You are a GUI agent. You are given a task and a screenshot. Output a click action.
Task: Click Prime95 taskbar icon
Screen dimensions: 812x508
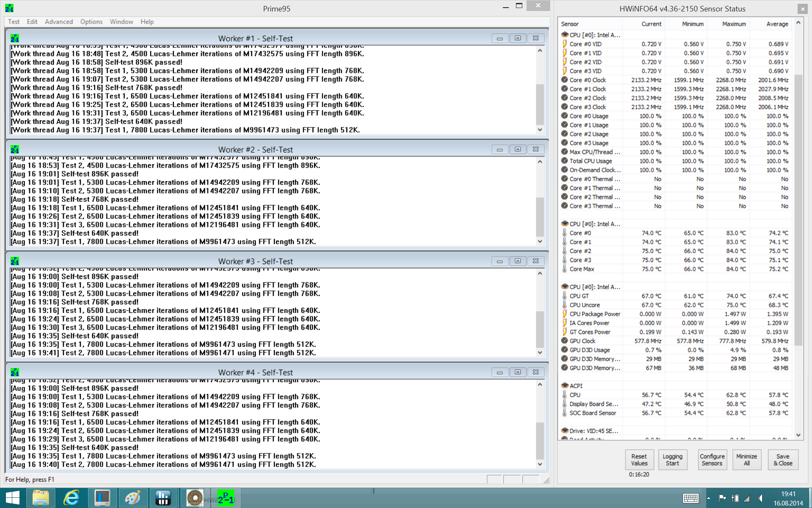click(x=225, y=498)
